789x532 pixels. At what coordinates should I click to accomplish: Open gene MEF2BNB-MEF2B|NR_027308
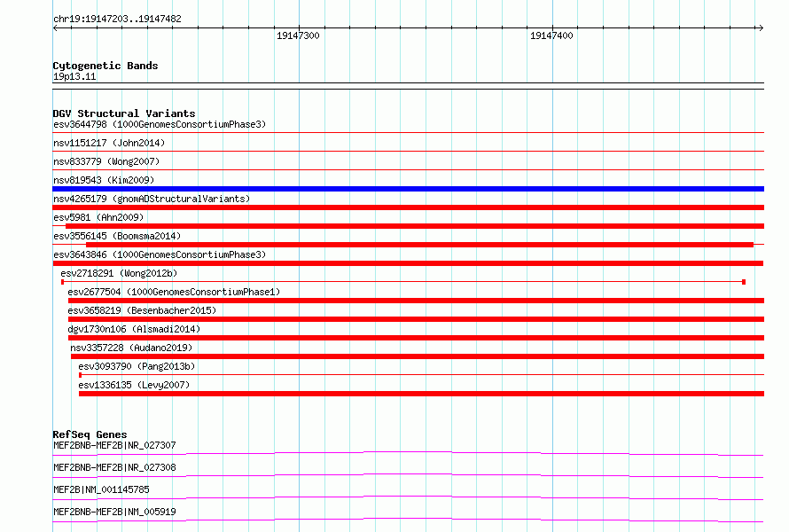coord(114,467)
